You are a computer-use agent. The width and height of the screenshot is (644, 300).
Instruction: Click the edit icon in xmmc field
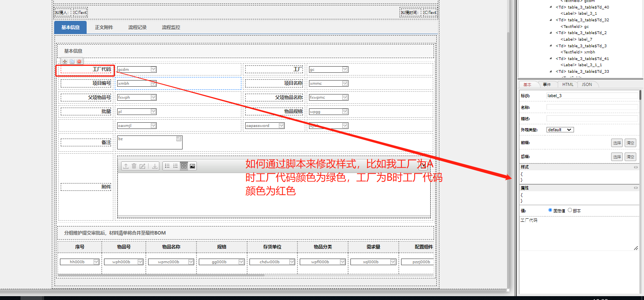(345, 83)
